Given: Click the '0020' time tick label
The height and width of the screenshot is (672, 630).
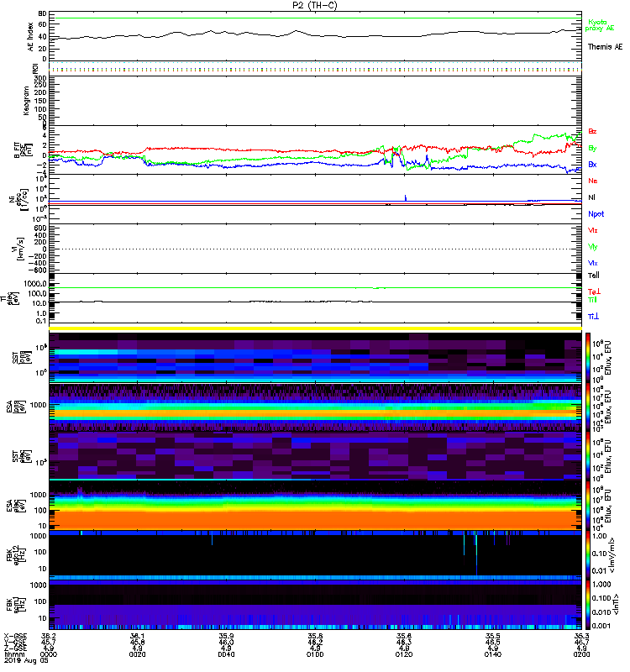Looking at the screenshot, I should pyautogui.click(x=137, y=654).
